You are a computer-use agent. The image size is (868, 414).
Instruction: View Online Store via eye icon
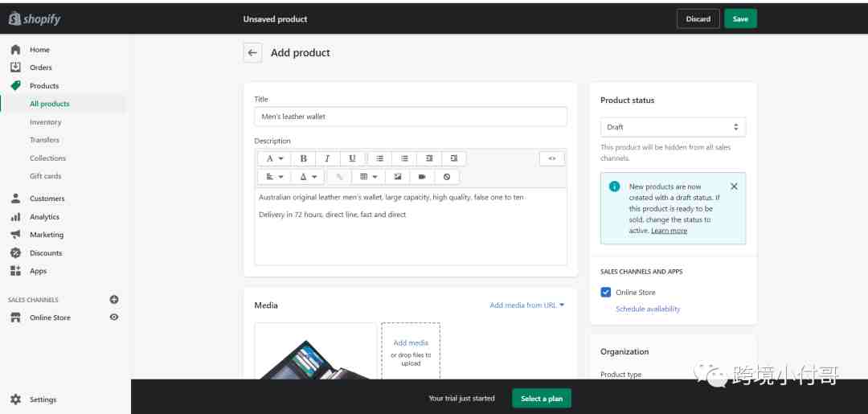pos(114,318)
